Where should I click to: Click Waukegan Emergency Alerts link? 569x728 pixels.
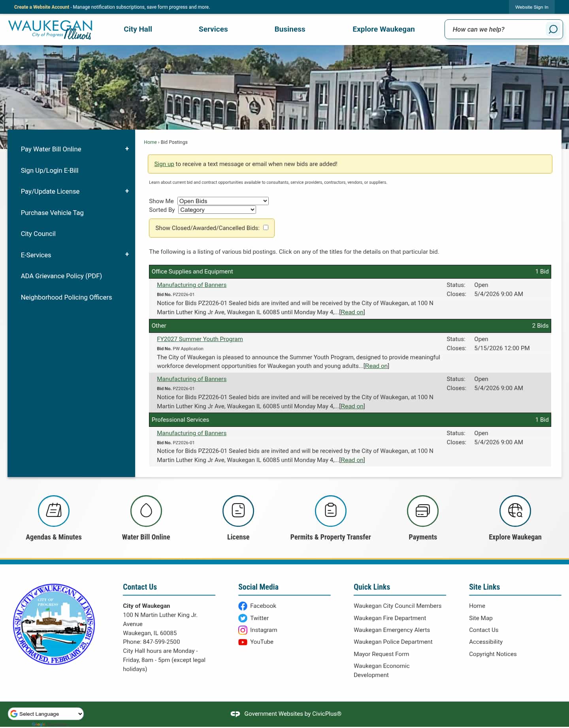392,630
